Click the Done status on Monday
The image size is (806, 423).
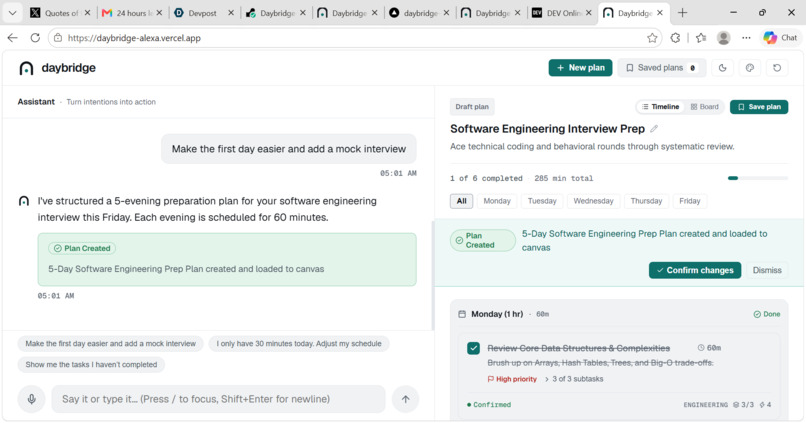tap(767, 314)
